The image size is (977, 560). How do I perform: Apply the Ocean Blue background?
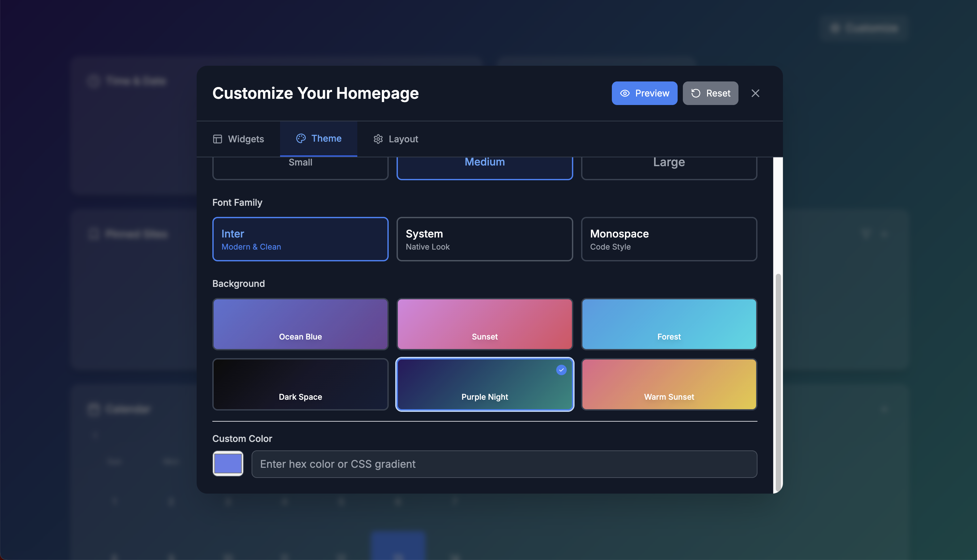[300, 324]
